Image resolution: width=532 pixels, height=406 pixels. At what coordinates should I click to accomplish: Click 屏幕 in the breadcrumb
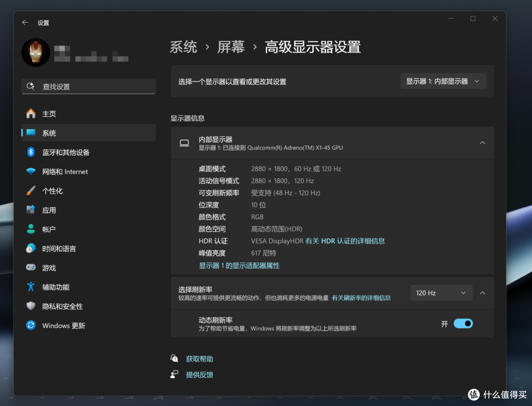[231, 47]
